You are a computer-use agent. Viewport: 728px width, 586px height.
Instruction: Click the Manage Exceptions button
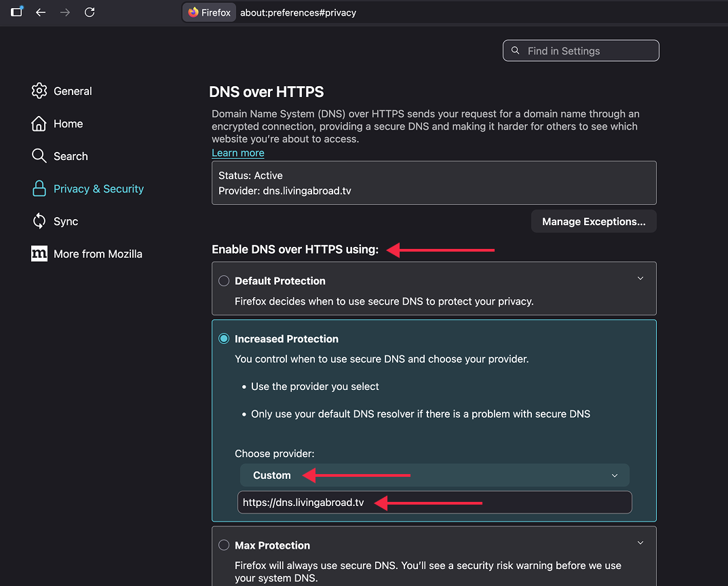(594, 222)
